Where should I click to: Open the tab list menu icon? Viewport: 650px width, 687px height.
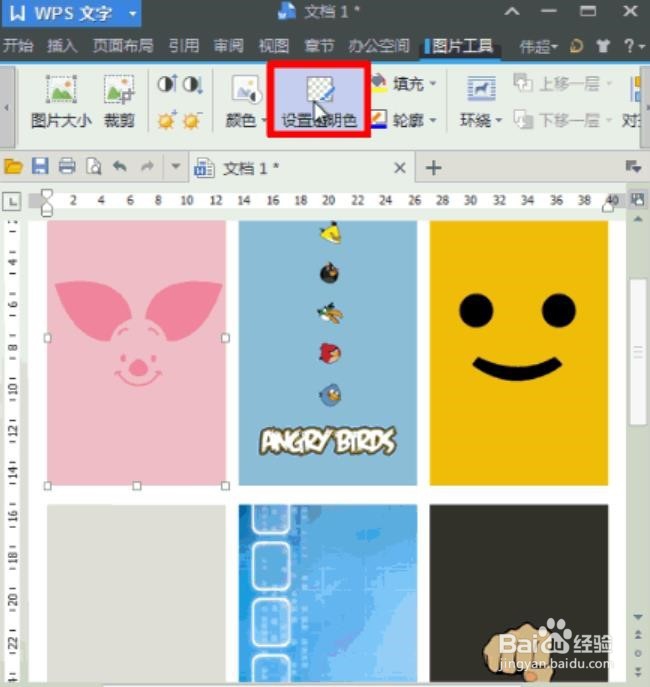[x=633, y=167]
